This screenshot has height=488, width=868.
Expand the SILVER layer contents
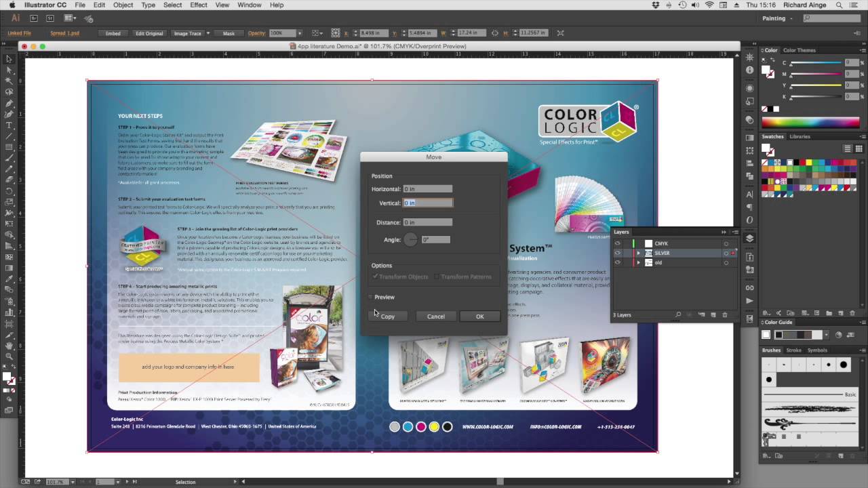click(x=638, y=253)
